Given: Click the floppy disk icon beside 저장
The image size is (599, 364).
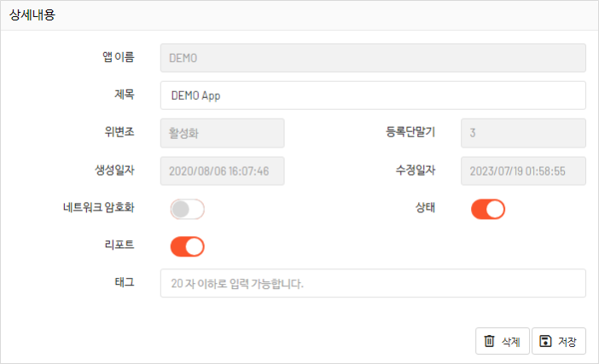Looking at the screenshot, I should click(545, 341).
